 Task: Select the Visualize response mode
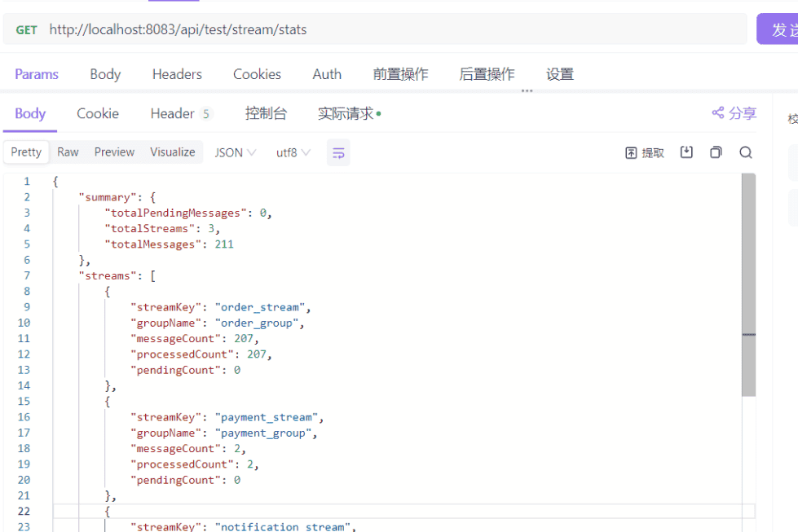[172, 152]
